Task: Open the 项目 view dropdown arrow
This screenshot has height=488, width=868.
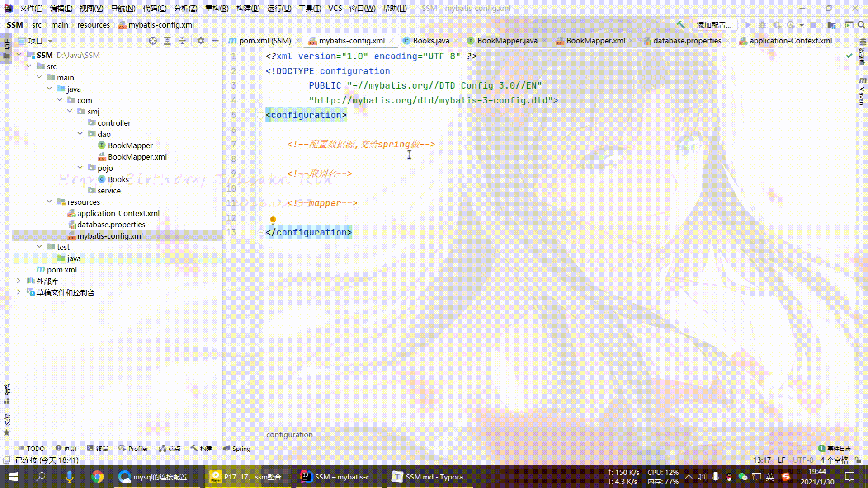Action: pos(50,41)
